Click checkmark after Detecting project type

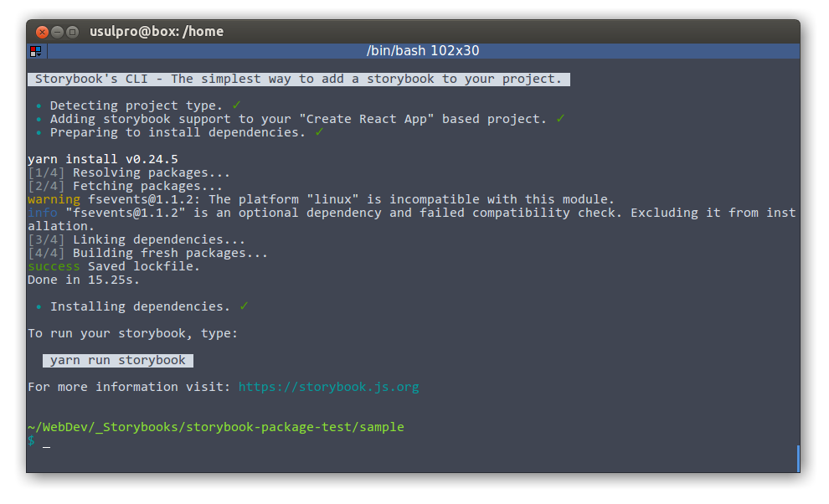pos(236,105)
